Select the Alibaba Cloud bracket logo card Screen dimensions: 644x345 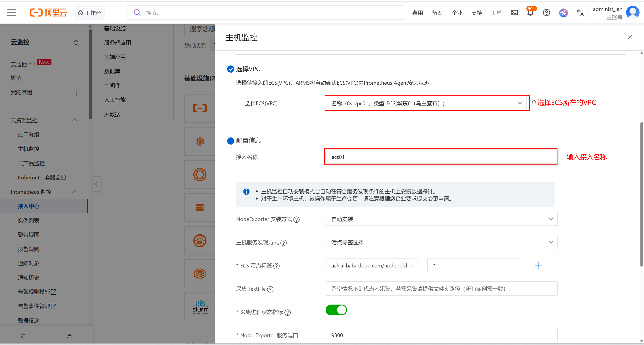click(x=199, y=108)
